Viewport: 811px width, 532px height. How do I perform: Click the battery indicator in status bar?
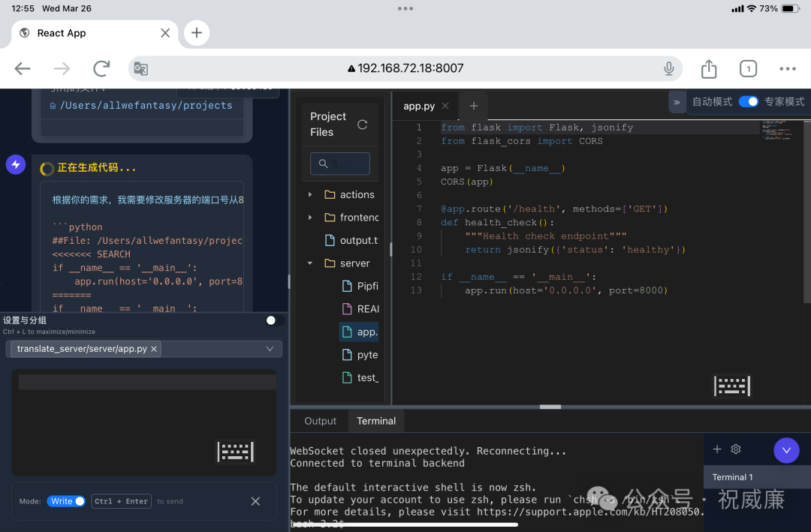(x=790, y=8)
